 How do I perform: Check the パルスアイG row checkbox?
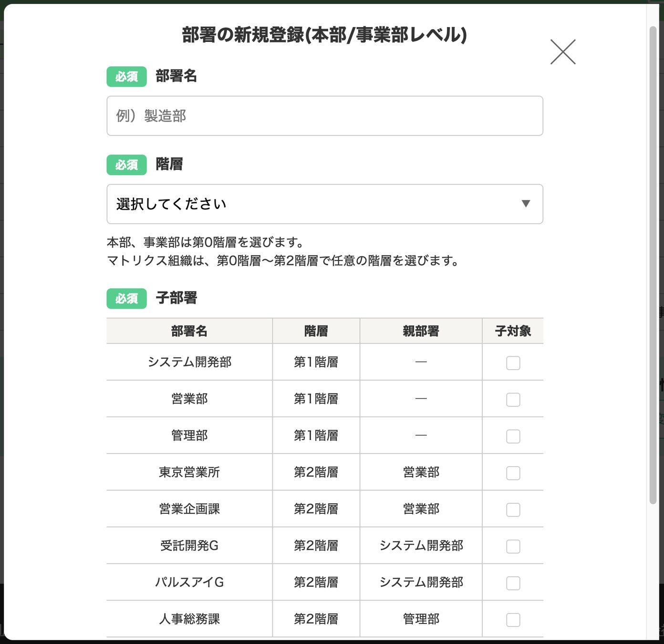coord(513,583)
